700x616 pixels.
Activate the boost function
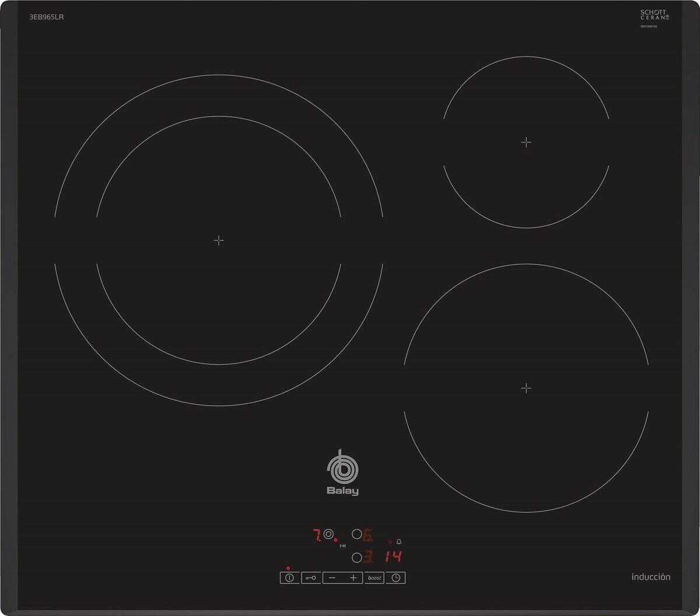374,577
